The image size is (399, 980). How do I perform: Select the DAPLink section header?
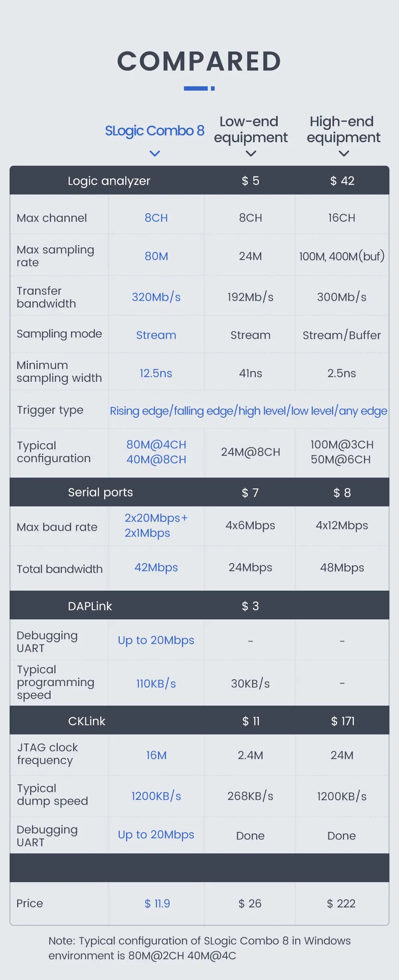tap(90, 606)
